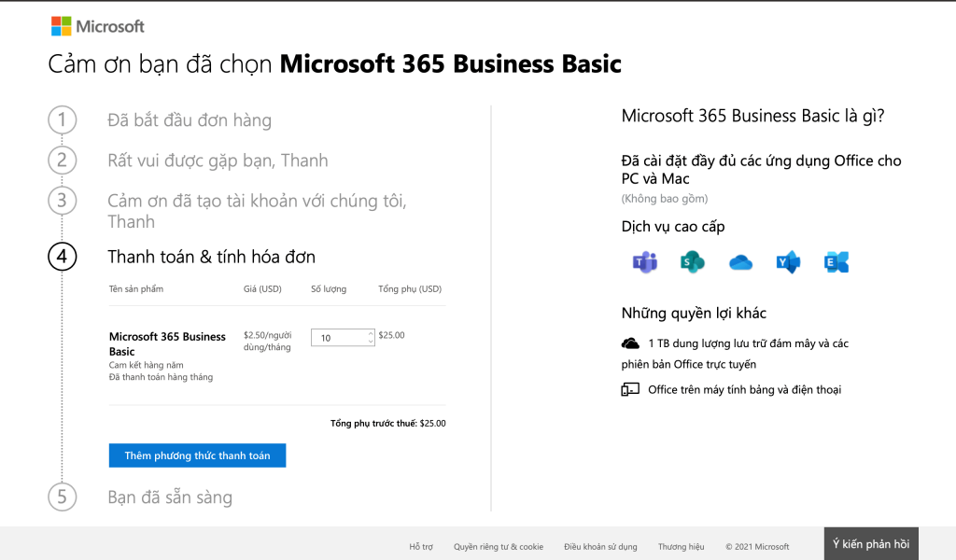956x560 pixels.
Task: Click the OneDrive cloud icon
Action: (740, 262)
